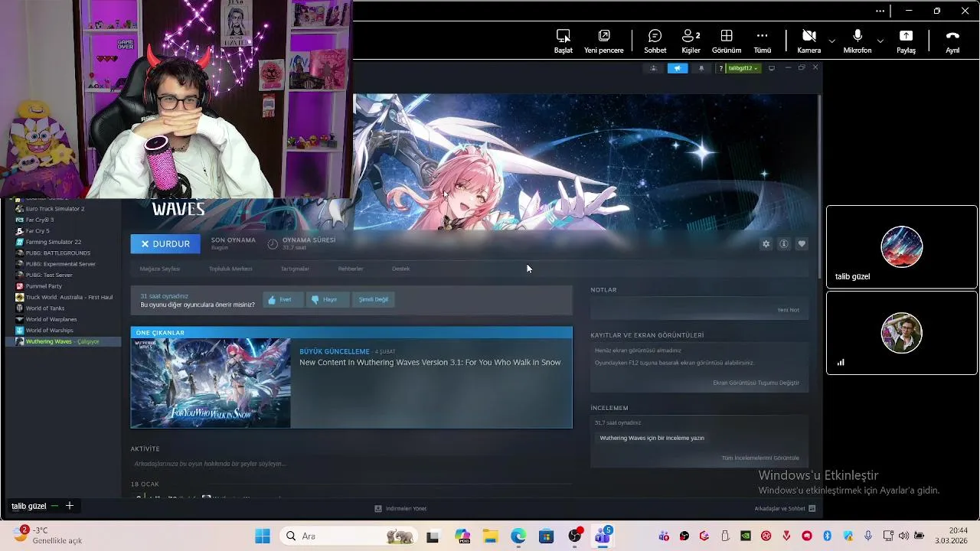The height and width of the screenshot is (551, 980).
Task: Open the talibgzl12 account dropdown
Action: [743, 68]
